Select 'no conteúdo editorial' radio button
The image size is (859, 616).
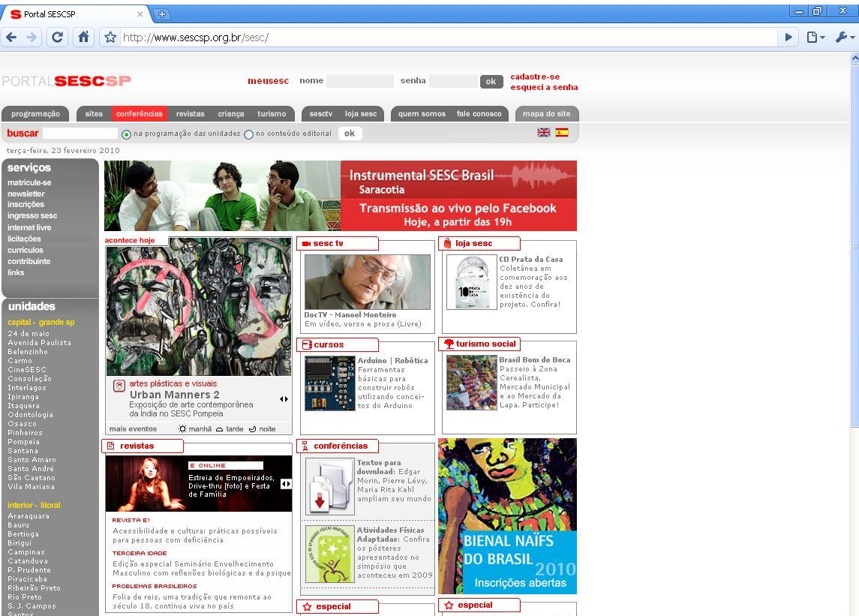pos(249,134)
